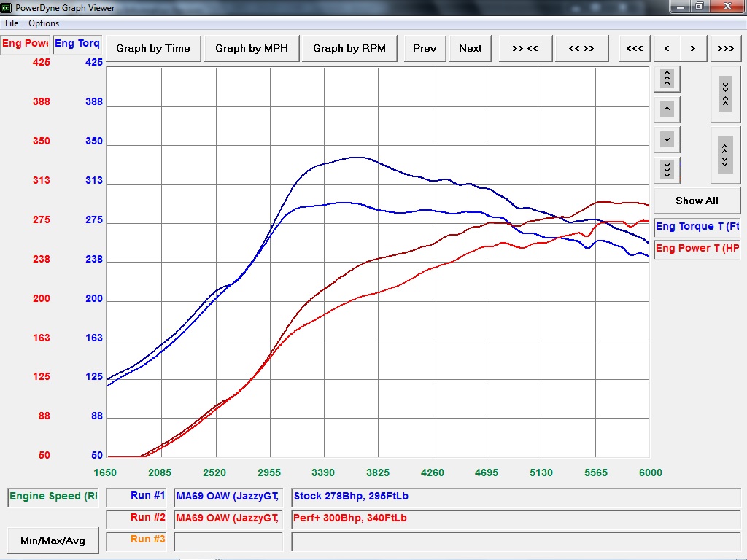Select the Run #1 label

coord(136,497)
